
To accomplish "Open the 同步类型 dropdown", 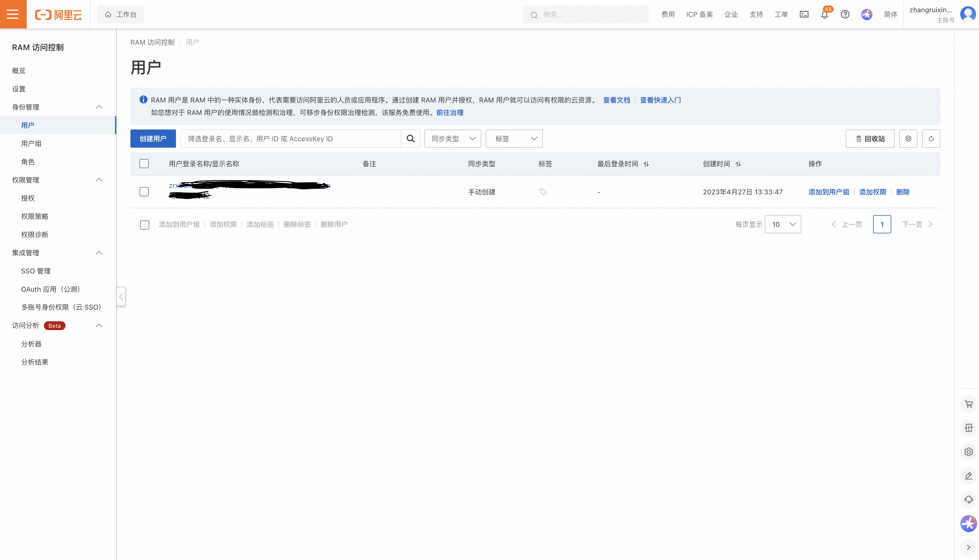I will click(x=452, y=139).
